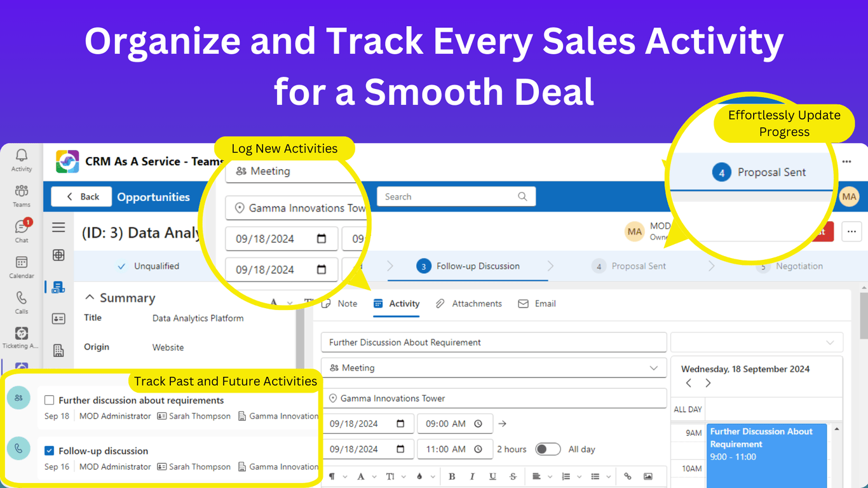Enable the All day toggle
Screen dimensions: 868x488
click(x=548, y=449)
